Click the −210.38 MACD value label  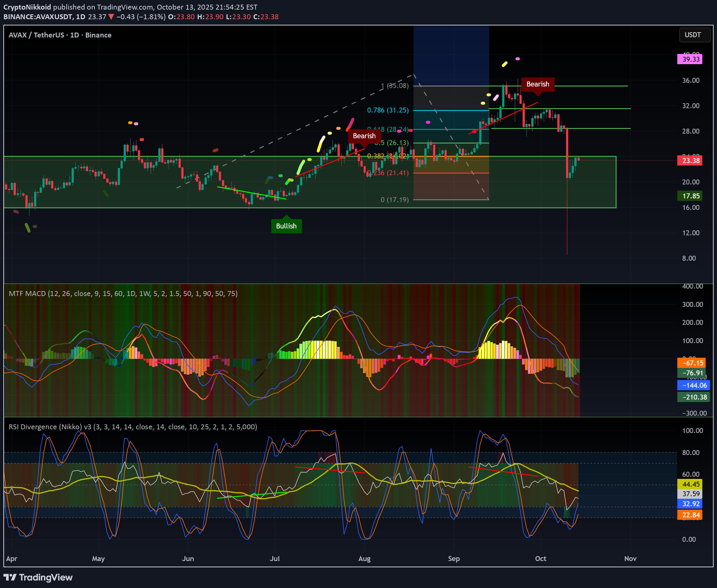pos(694,397)
